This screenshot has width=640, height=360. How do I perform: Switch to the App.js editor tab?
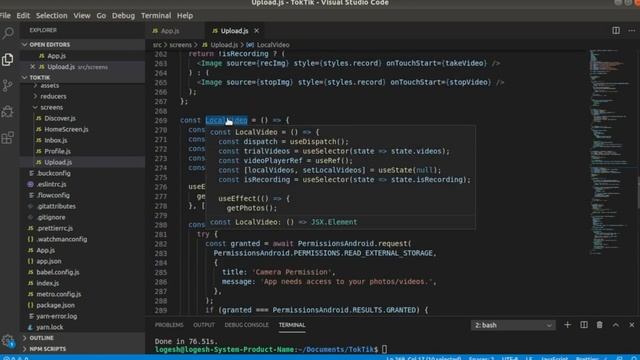click(x=175, y=31)
